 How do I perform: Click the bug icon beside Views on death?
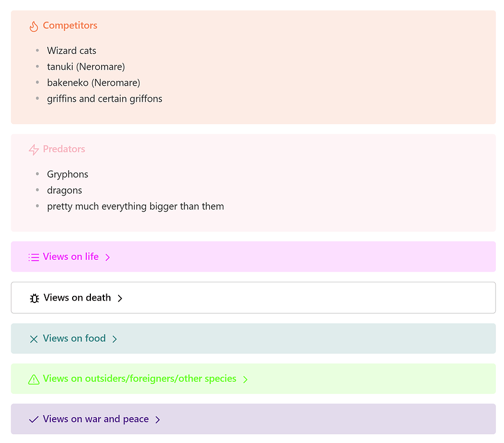click(34, 298)
